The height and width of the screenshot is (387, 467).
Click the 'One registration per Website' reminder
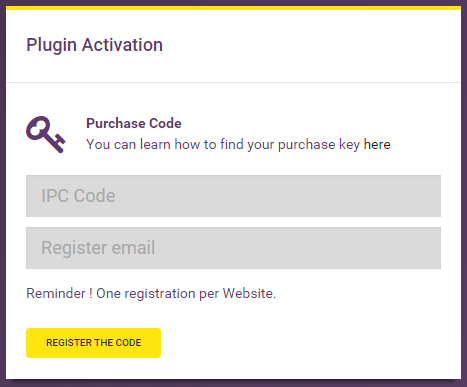(186, 294)
